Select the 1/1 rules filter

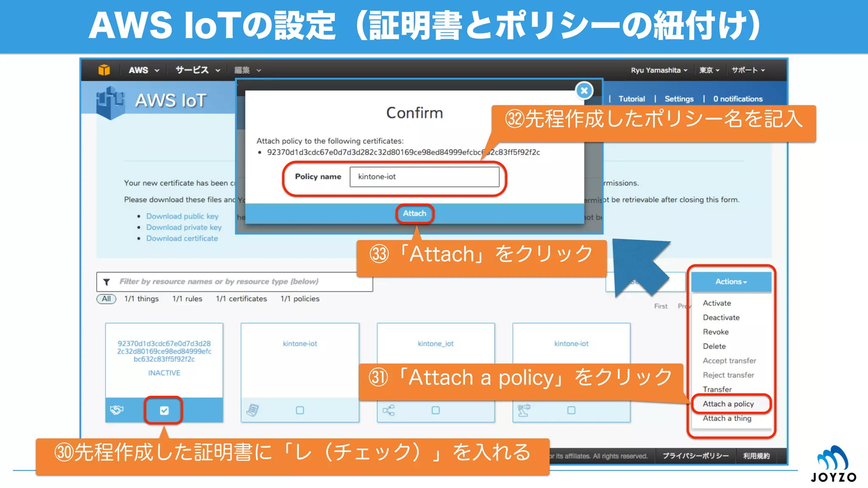[187, 299]
